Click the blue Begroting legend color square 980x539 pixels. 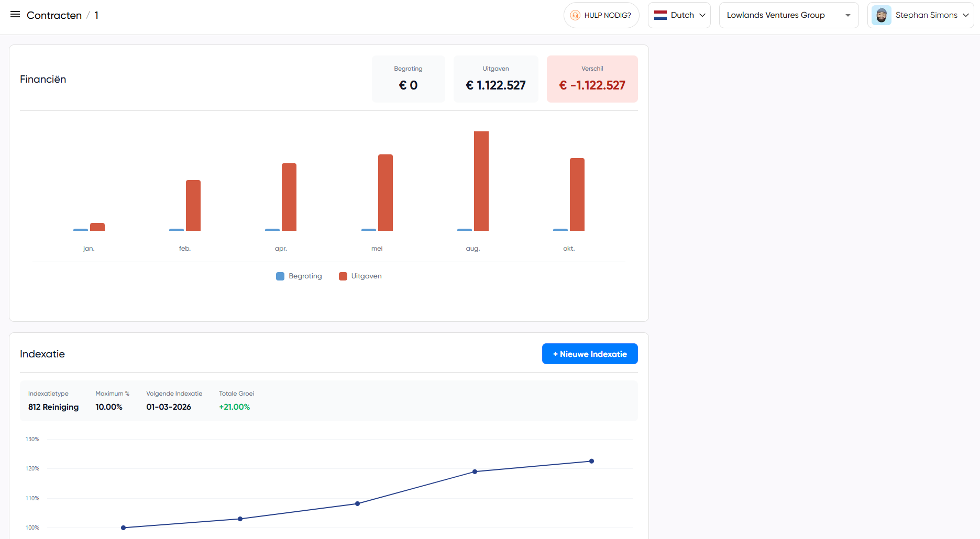click(280, 276)
